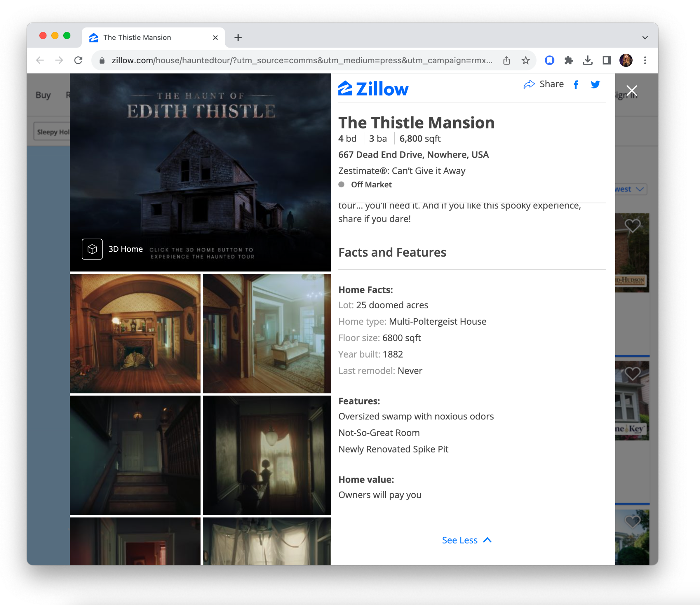Click the Zestimate Can't Give it Away text

(402, 171)
